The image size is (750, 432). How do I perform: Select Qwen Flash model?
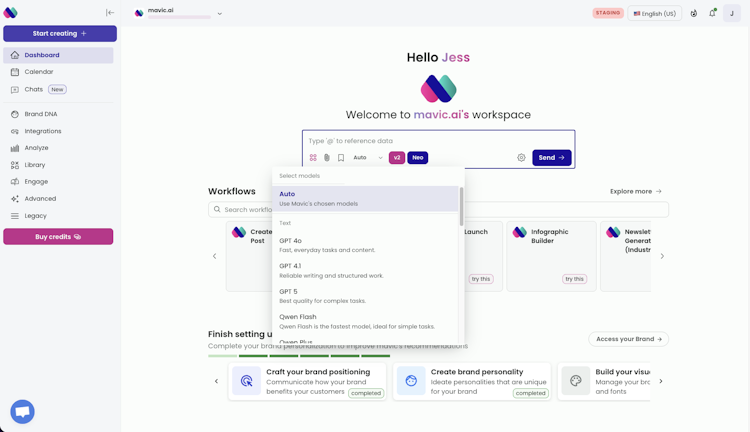365,321
